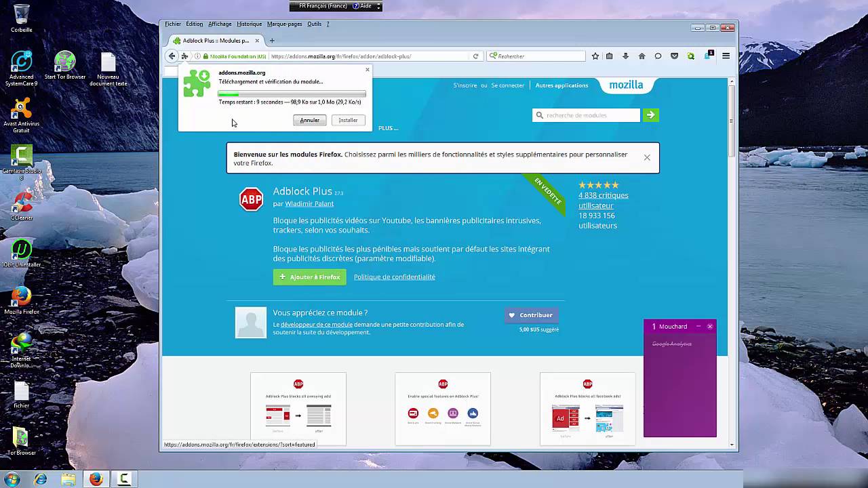Dismiss the Bienvenue welcome banner
This screenshot has height=488, width=868.
pyautogui.click(x=647, y=157)
